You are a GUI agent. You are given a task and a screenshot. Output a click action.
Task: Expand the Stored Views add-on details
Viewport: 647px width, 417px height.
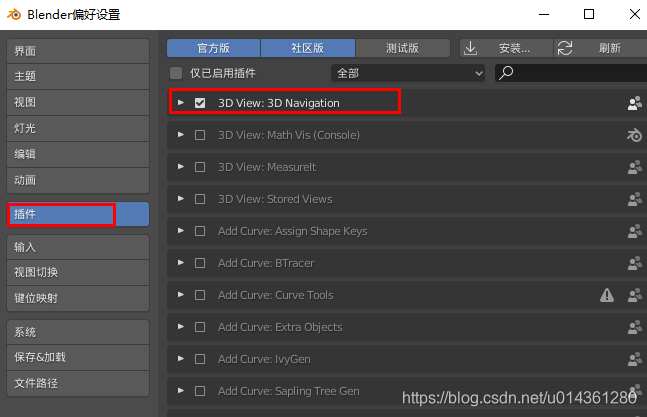click(181, 198)
